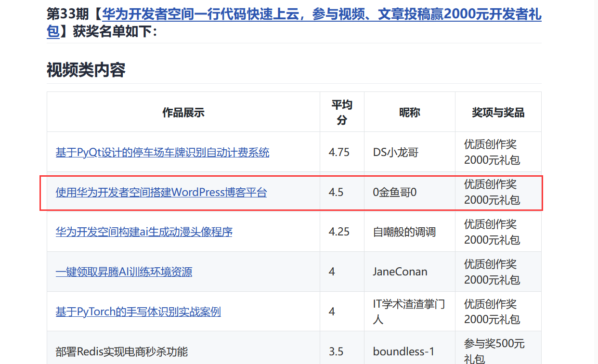This screenshot has height=364, width=598.
Task: Select the score 3.5
Action: (336, 351)
